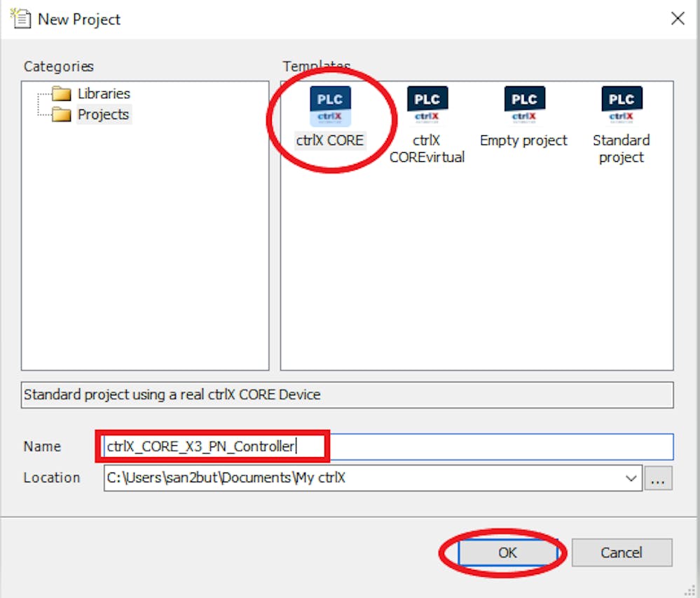Click the New Project title icon
Viewport: 700px width, 598px height.
click(20, 19)
